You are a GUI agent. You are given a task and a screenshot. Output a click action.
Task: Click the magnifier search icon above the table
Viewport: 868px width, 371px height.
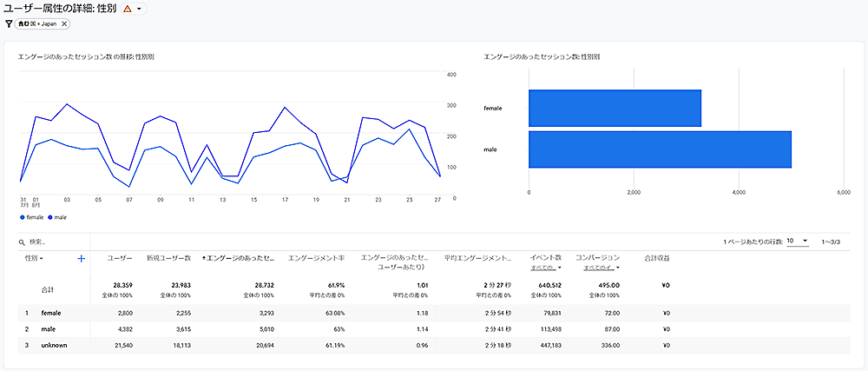(x=22, y=242)
